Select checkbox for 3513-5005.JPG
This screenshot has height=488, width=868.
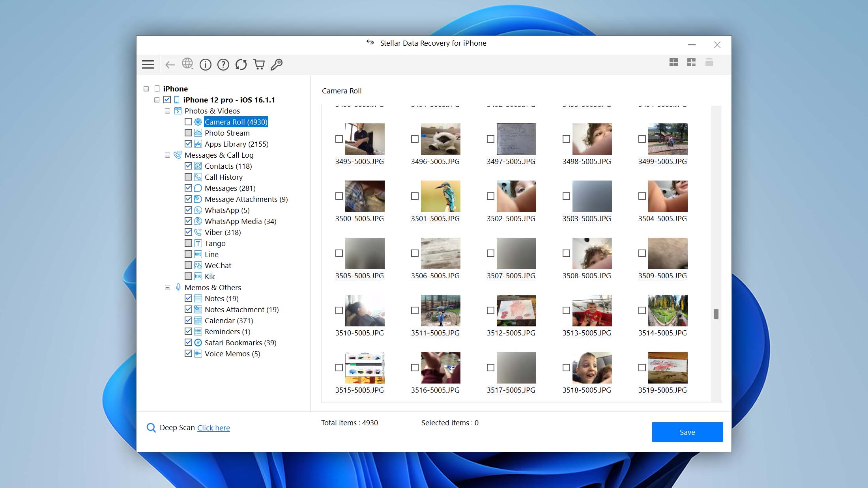566,310
